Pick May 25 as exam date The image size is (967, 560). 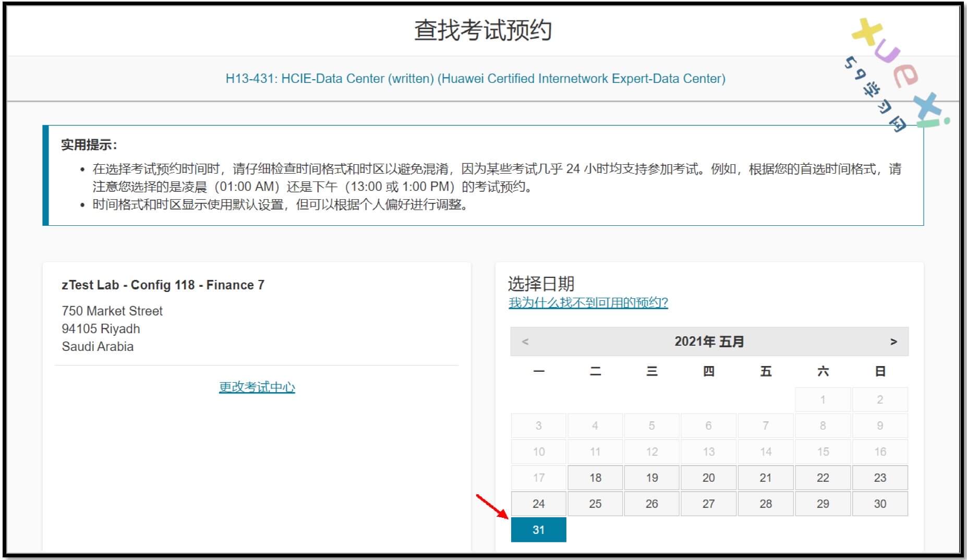595,504
